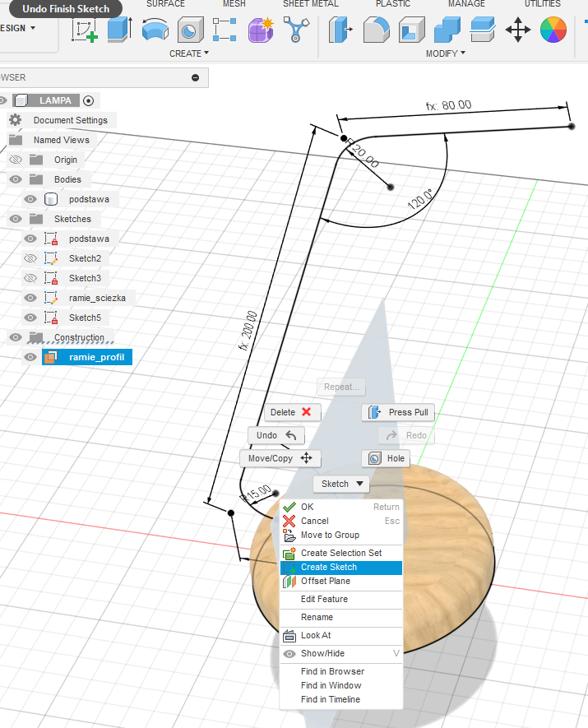
Task: Choose Create Sketch from context menu
Action: pyautogui.click(x=329, y=568)
